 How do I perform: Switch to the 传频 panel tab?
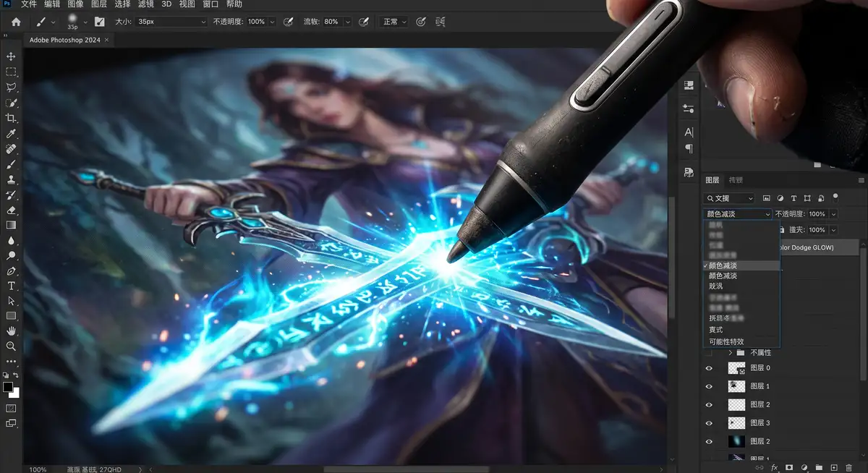736,180
